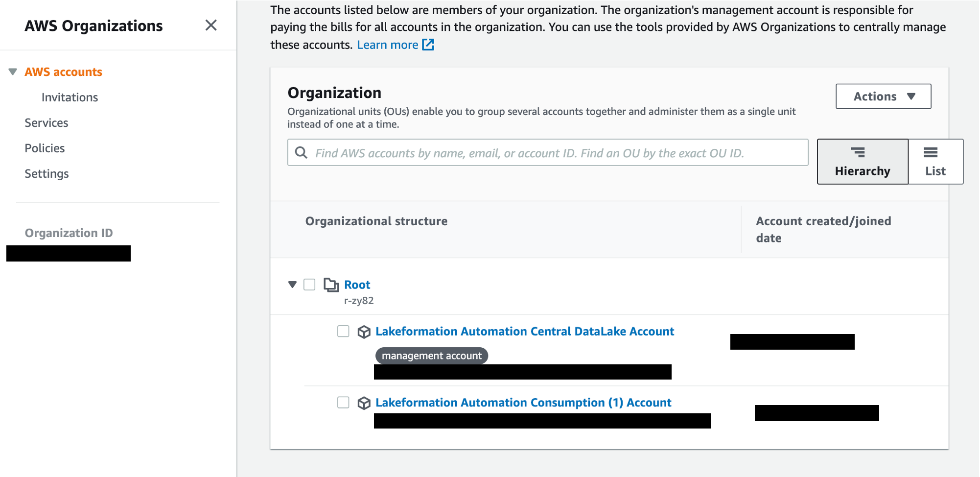980x477 pixels.
Task: Open AWS accounts in the sidebar
Action: coord(63,72)
